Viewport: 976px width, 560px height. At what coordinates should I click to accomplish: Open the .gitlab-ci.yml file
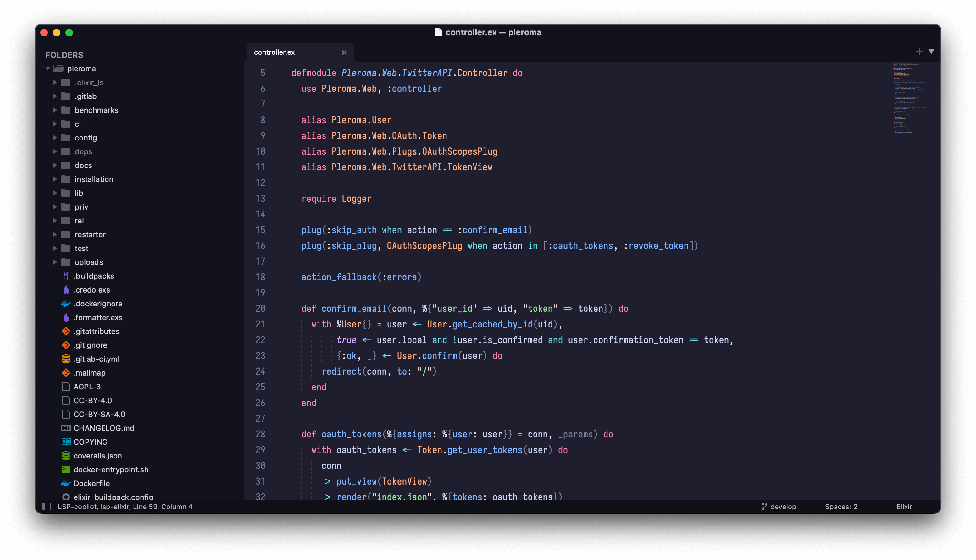(96, 359)
